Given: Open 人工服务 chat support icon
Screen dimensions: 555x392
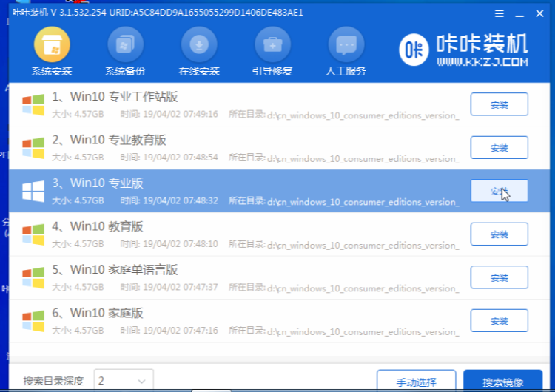Looking at the screenshot, I should click(346, 45).
